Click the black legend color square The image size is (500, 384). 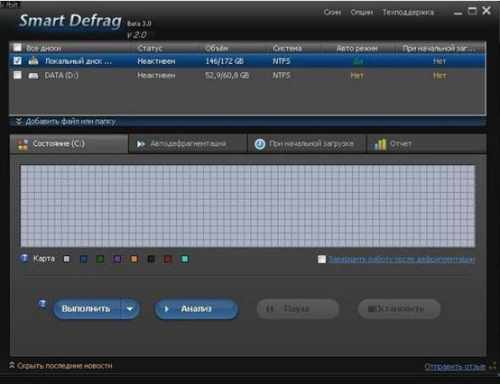coord(151,259)
